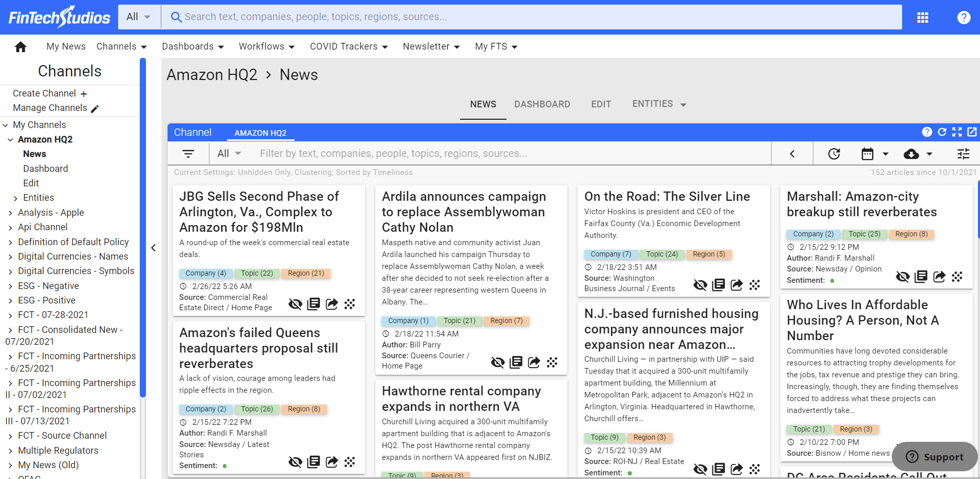Open the Hawthorne rental company article title

(461, 398)
